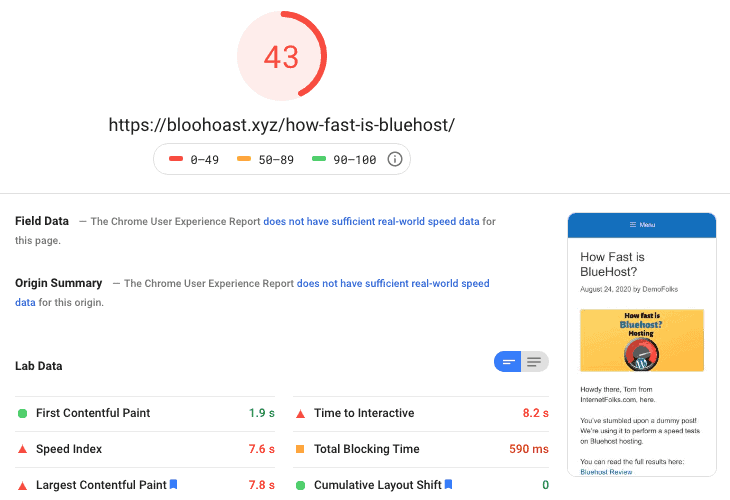Click the red triangle beside Time to Interactive
The height and width of the screenshot is (500, 730).
click(300, 413)
